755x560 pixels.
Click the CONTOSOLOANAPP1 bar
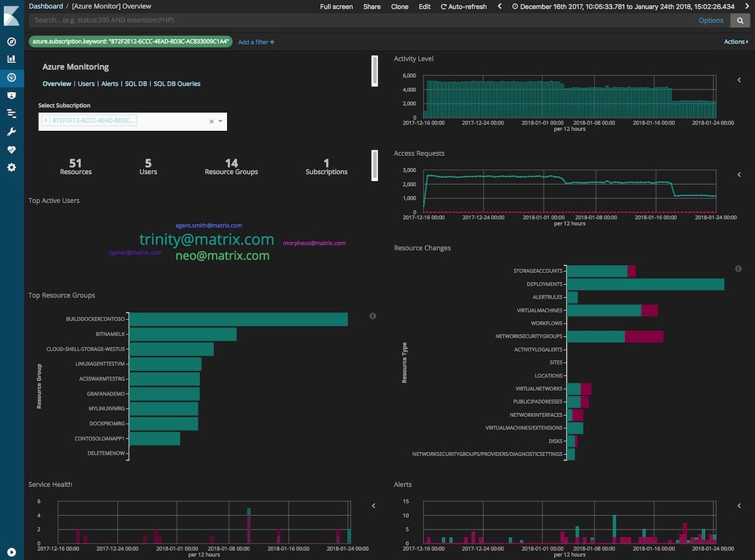(x=155, y=438)
